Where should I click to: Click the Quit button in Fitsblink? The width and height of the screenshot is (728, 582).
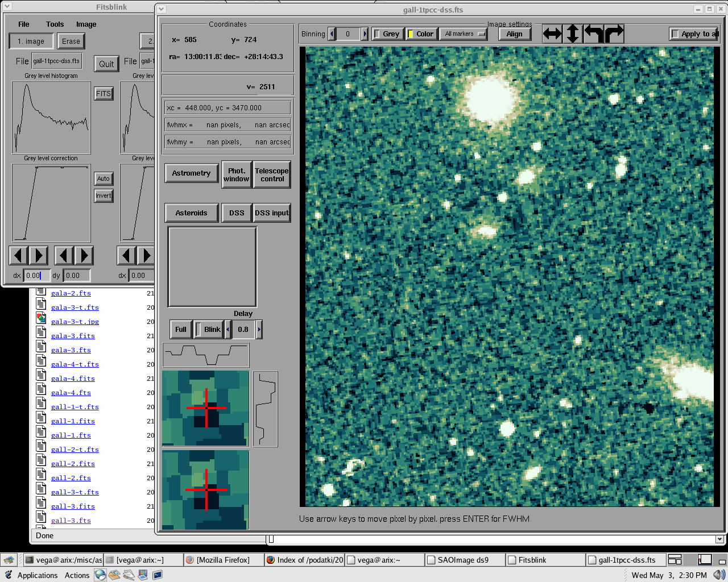click(106, 64)
